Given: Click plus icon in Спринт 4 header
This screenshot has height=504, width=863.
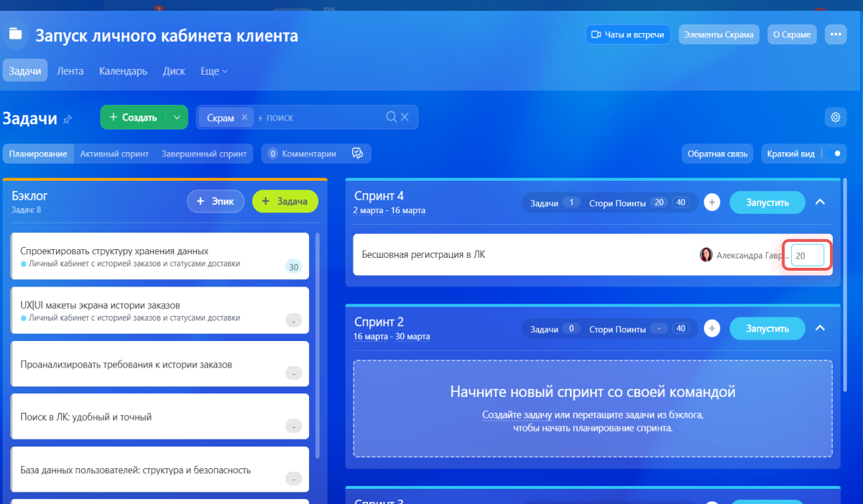Looking at the screenshot, I should click(x=711, y=202).
